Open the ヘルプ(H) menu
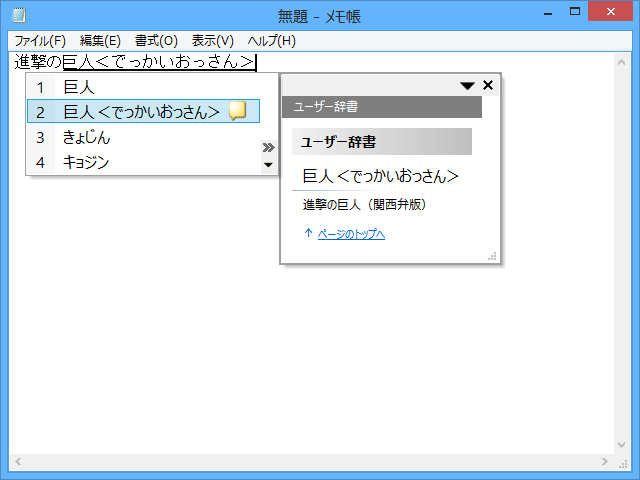Image resolution: width=640 pixels, height=480 pixels. [271, 41]
